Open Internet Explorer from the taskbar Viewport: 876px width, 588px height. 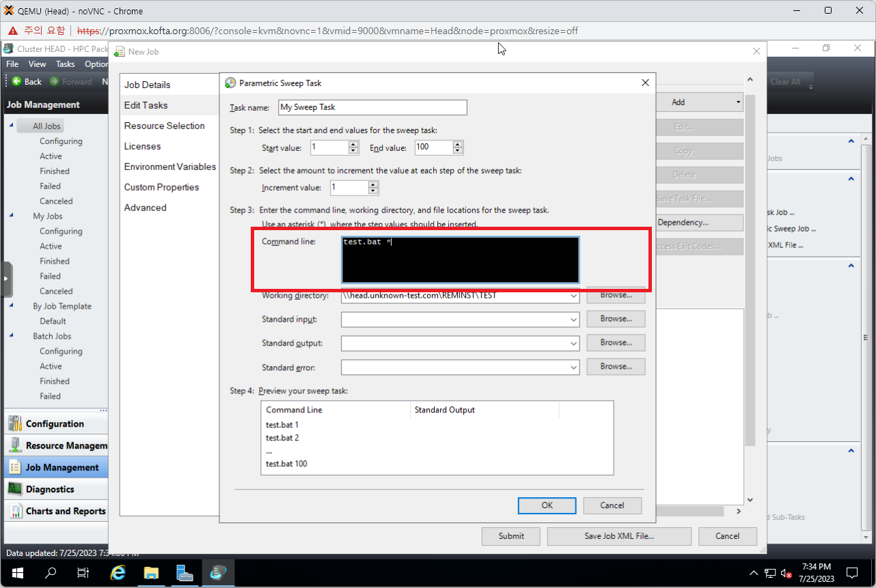click(x=118, y=572)
